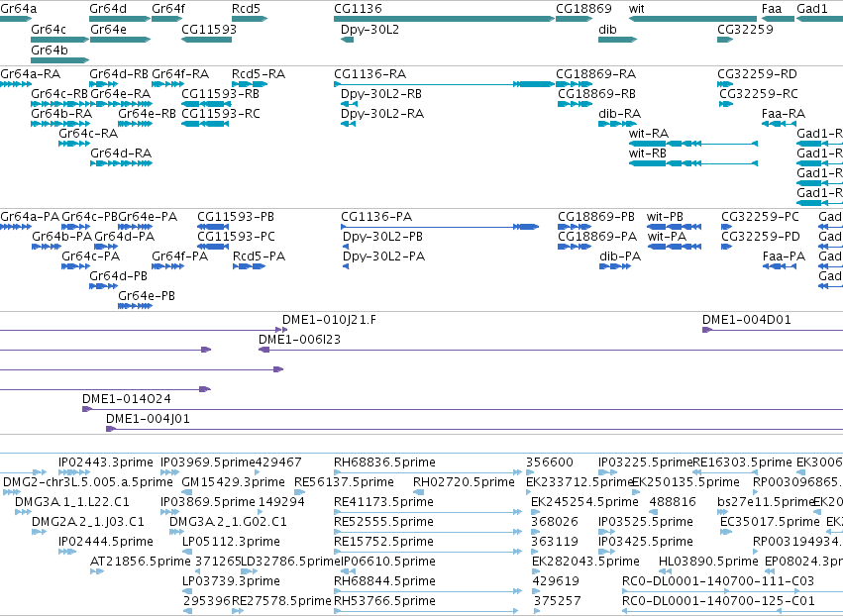
Task: Click transcript Gr64a-RA
Action: point(30,74)
